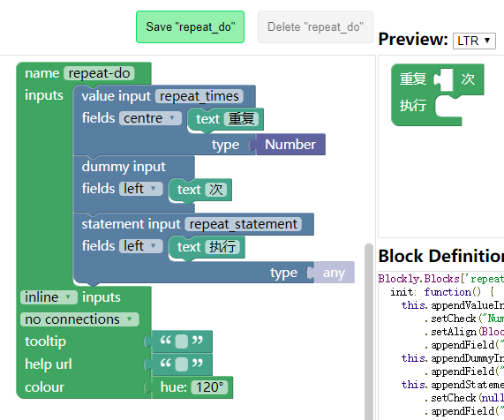This screenshot has width=504, height=420.
Task: Edit the value input name repeat_times
Action: click(199, 96)
